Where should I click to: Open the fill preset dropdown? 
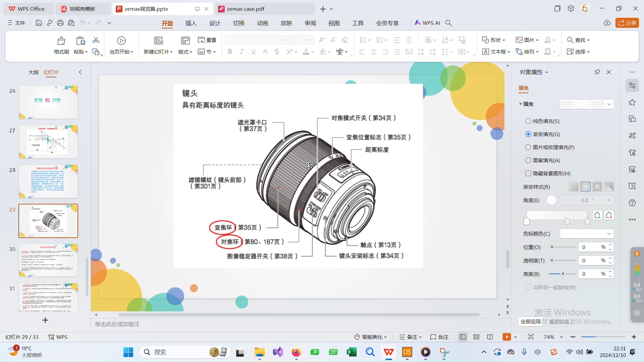click(x=587, y=104)
